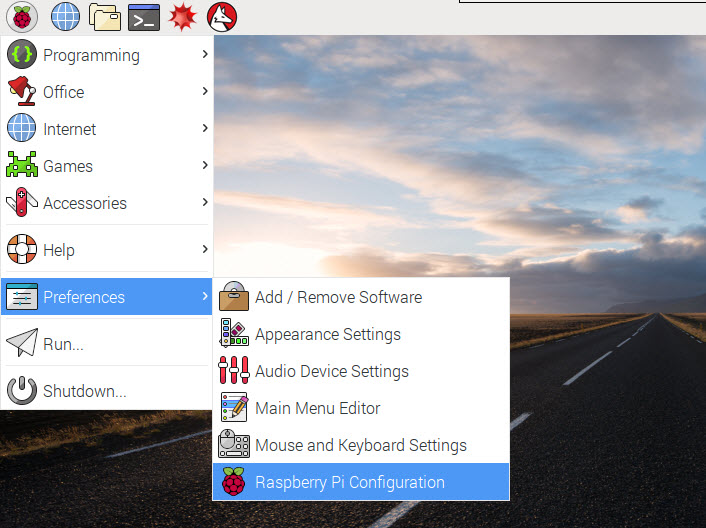Click the Programming curly braces icon

pyautogui.click(x=22, y=54)
